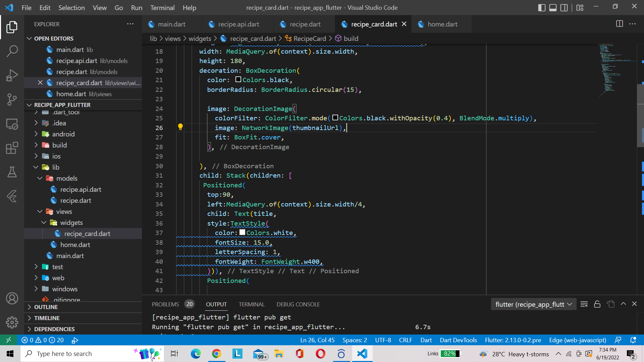Click the color swatch beside Colors.white
This screenshot has width=644, height=362.
(242, 232)
